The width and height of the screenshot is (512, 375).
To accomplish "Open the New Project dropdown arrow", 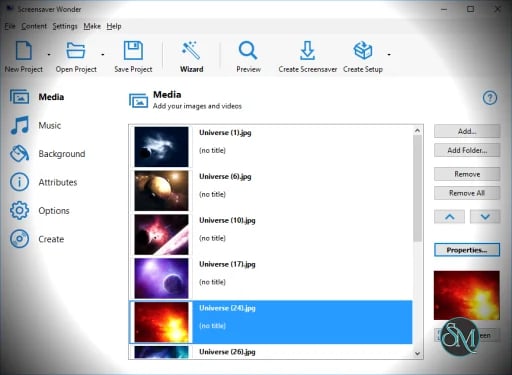I will 49,54.
